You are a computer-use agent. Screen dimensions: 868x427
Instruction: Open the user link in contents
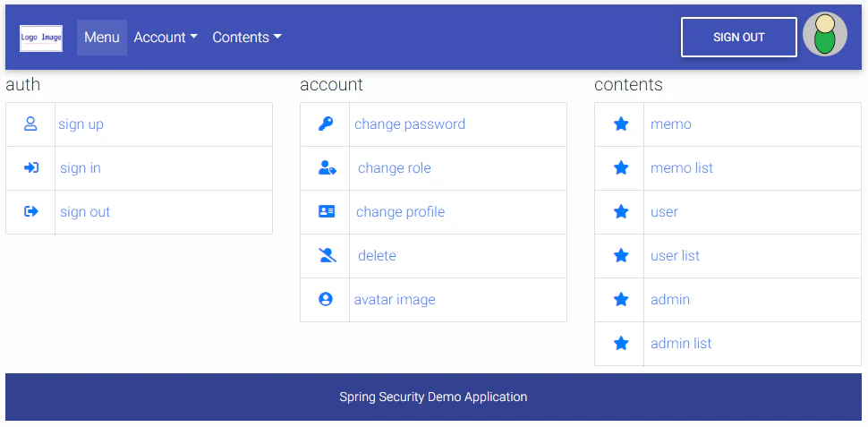click(x=664, y=211)
